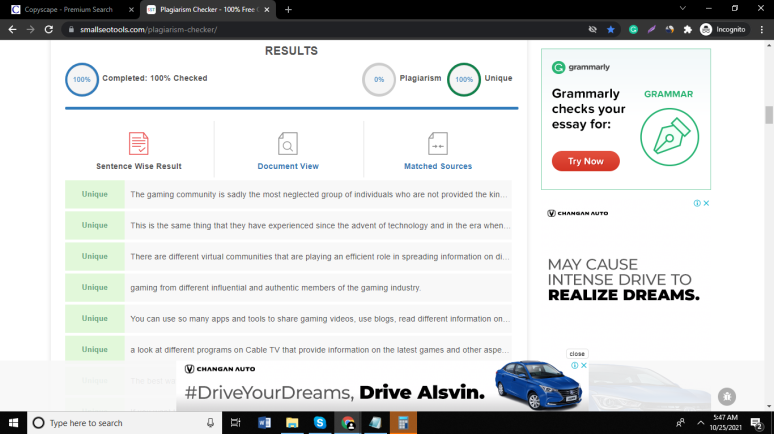Click the multicolor round extension icon
Screen dimensions: 774x434
click(x=669, y=30)
